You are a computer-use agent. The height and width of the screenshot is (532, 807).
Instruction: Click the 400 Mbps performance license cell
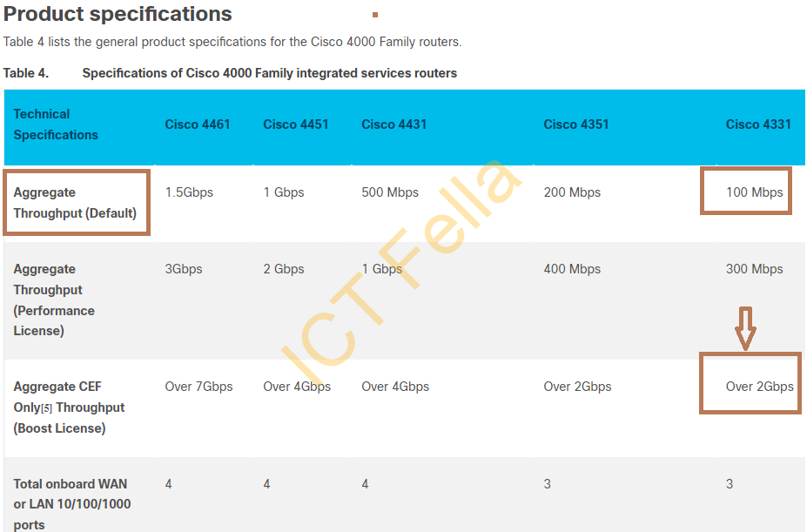point(572,269)
